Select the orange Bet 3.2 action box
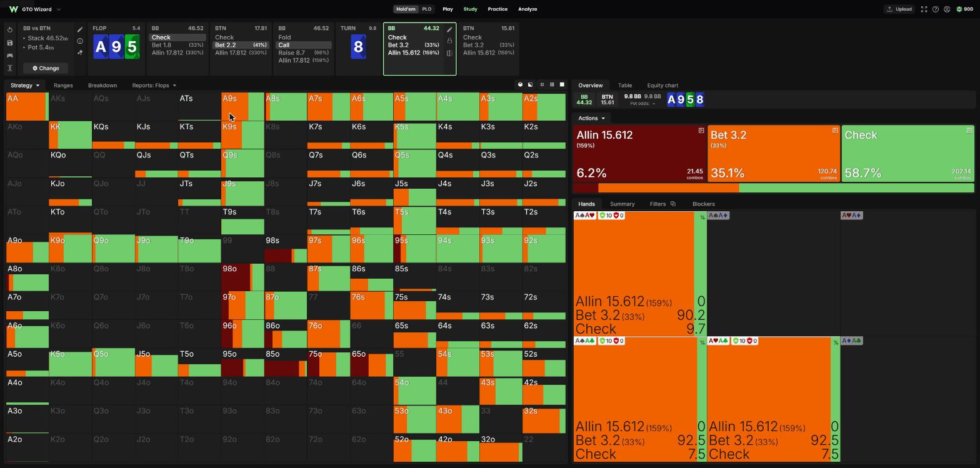This screenshot has height=468, width=980. (774, 154)
